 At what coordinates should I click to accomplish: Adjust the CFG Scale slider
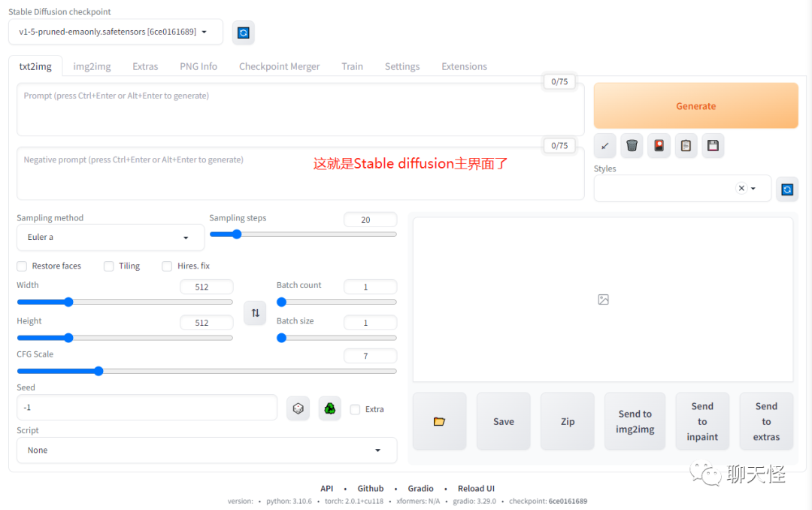[x=207, y=371]
